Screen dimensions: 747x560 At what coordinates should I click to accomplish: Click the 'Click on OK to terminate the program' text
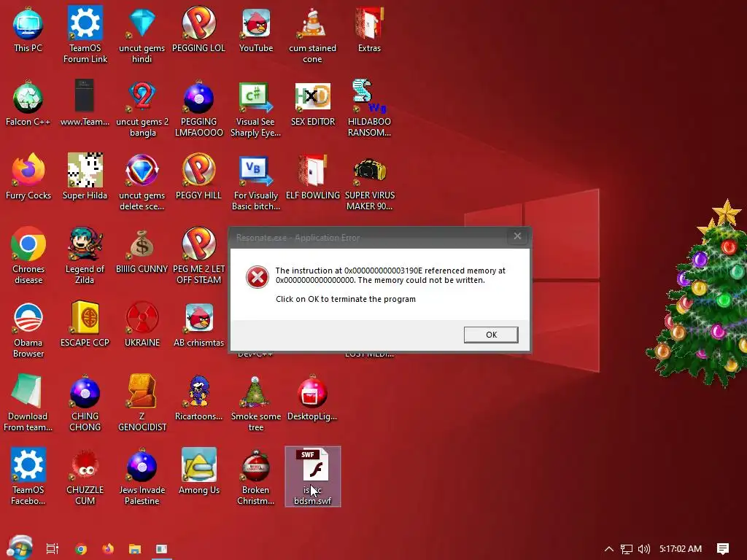point(345,299)
